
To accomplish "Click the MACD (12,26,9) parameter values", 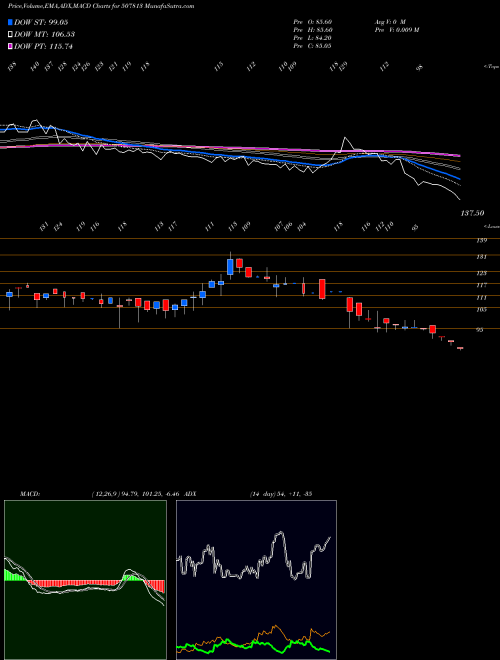I will [x=136, y=494].
